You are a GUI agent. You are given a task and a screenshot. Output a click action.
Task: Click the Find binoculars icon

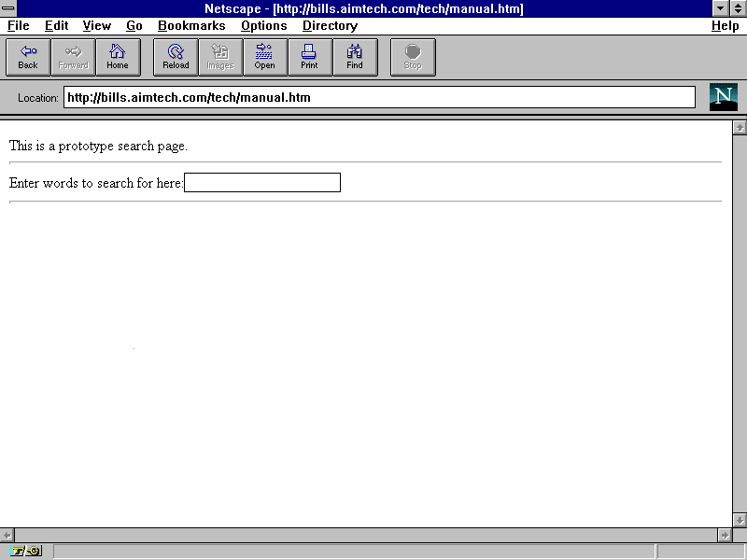[355, 57]
